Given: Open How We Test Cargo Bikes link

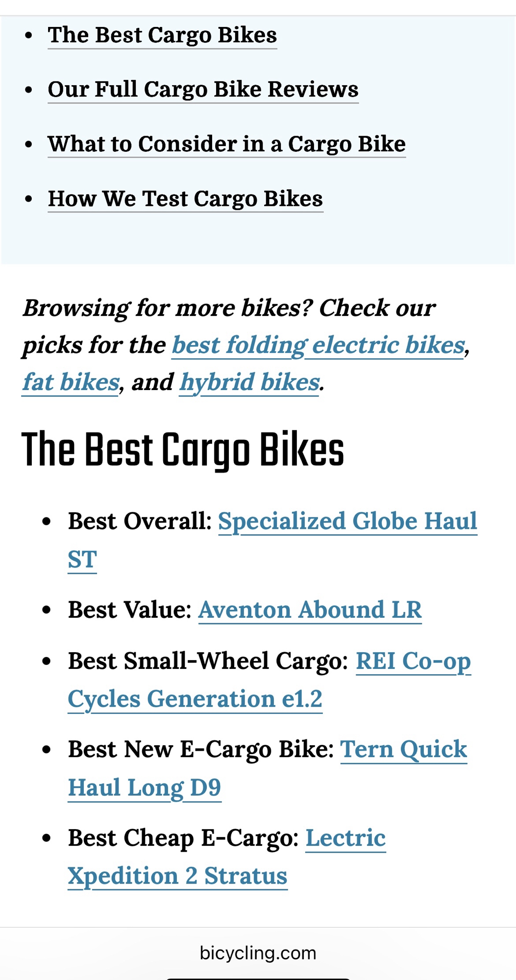Looking at the screenshot, I should click(185, 199).
